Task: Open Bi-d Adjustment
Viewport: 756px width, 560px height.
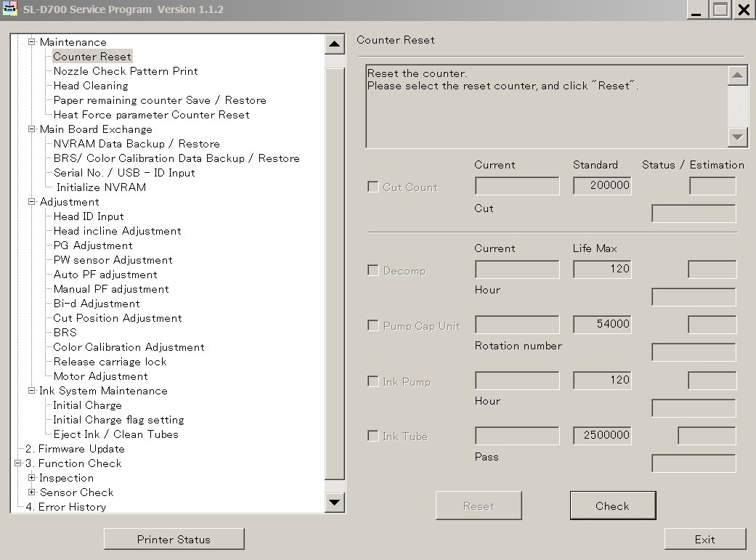Action: [x=97, y=304]
